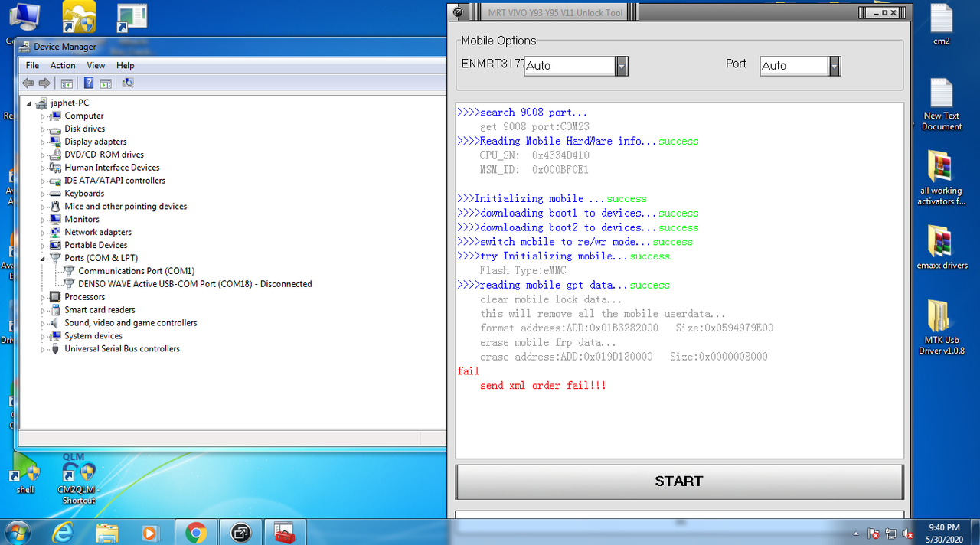Select MTK Usb Driver v1.0.8 archive icon
The image size is (980, 545).
pos(941,327)
